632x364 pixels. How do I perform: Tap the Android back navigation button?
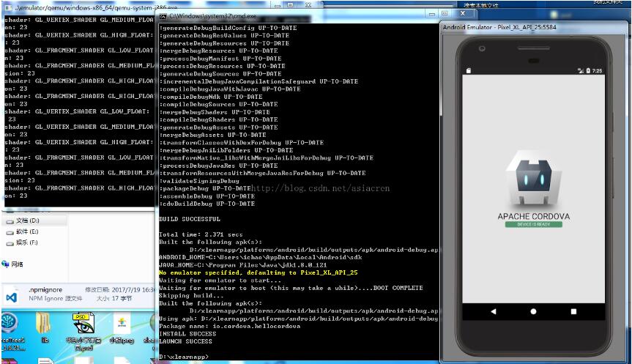click(494, 311)
